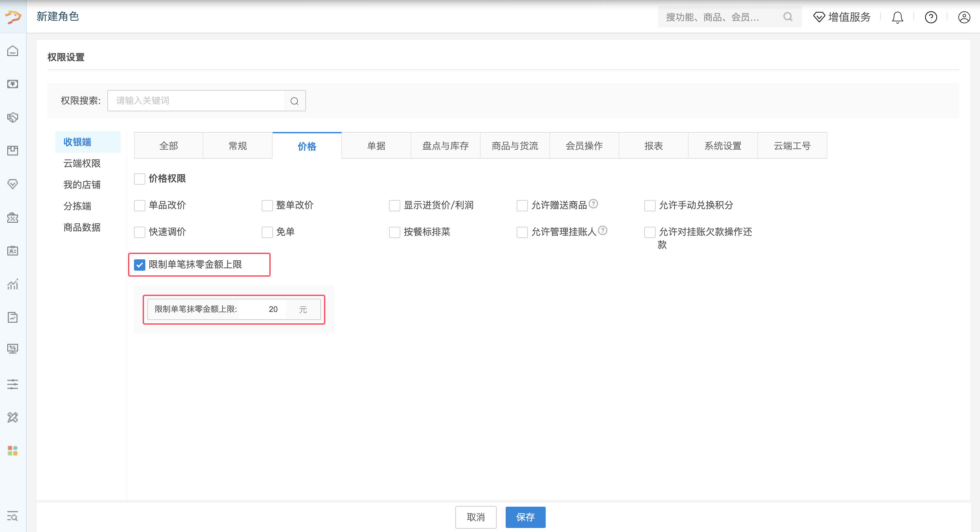Click the help question mark in header
980x532 pixels.
point(931,17)
